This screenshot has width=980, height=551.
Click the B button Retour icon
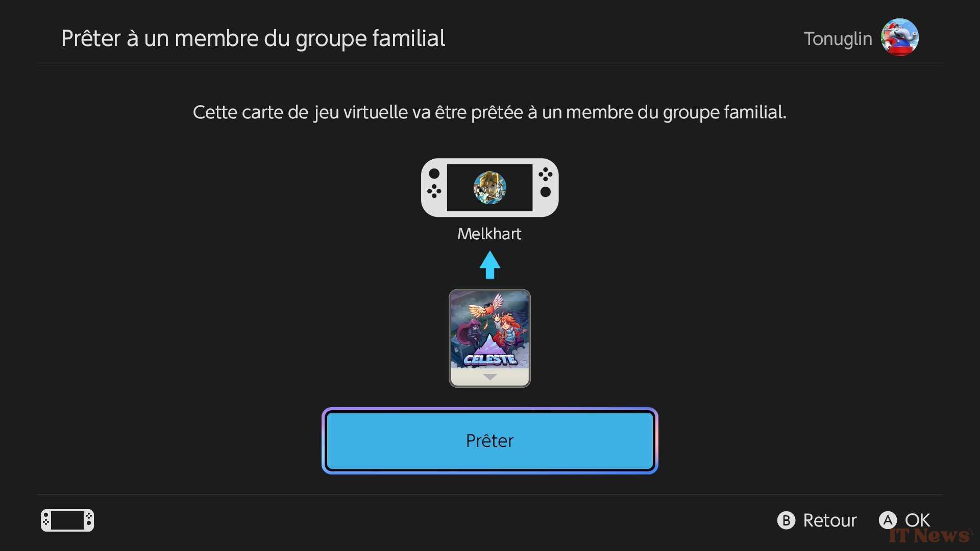click(x=786, y=520)
